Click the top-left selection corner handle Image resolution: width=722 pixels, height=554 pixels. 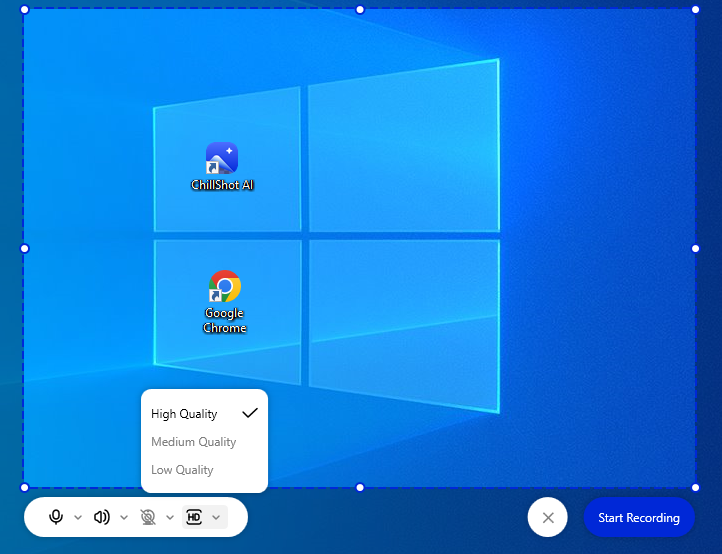(24, 10)
